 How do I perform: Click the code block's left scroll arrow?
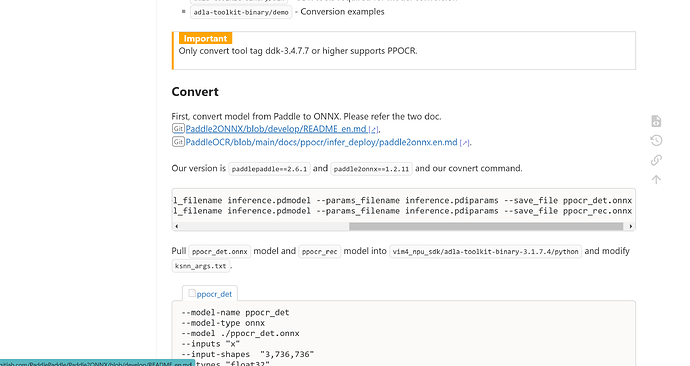pyautogui.click(x=176, y=226)
